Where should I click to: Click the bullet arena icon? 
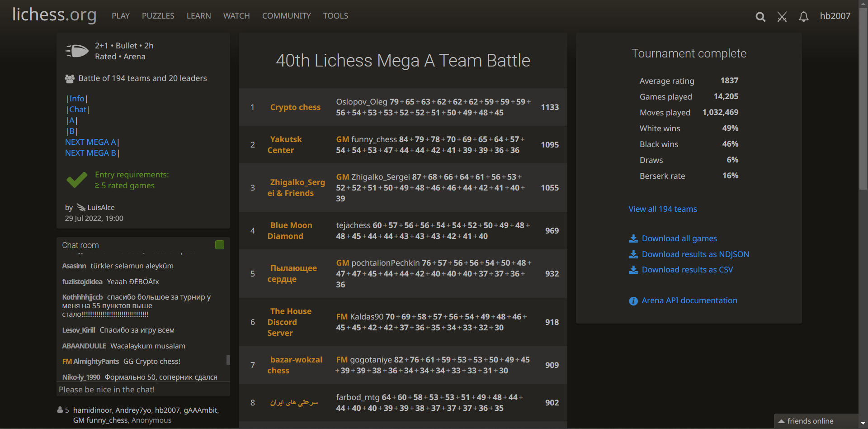pyautogui.click(x=77, y=51)
